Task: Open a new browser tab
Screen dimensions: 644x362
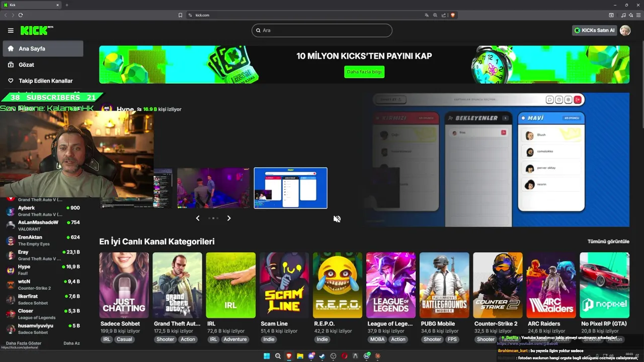Action: pos(66,5)
